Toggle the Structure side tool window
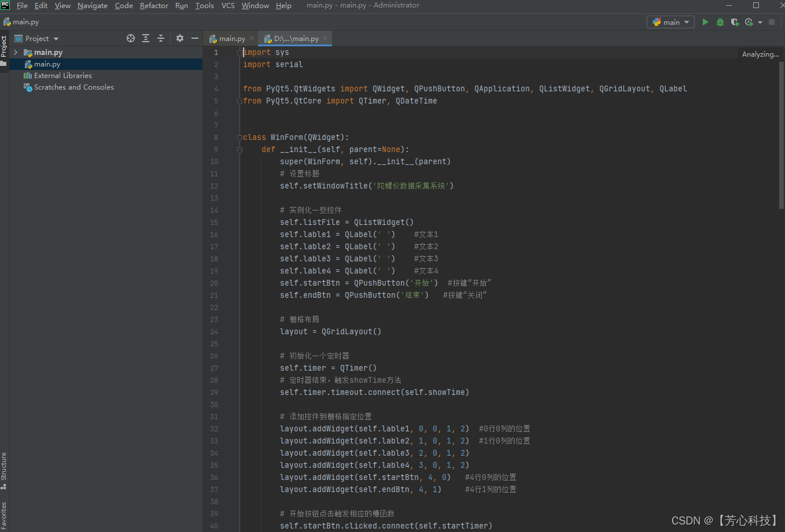 pyautogui.click(x=4, y=471)
